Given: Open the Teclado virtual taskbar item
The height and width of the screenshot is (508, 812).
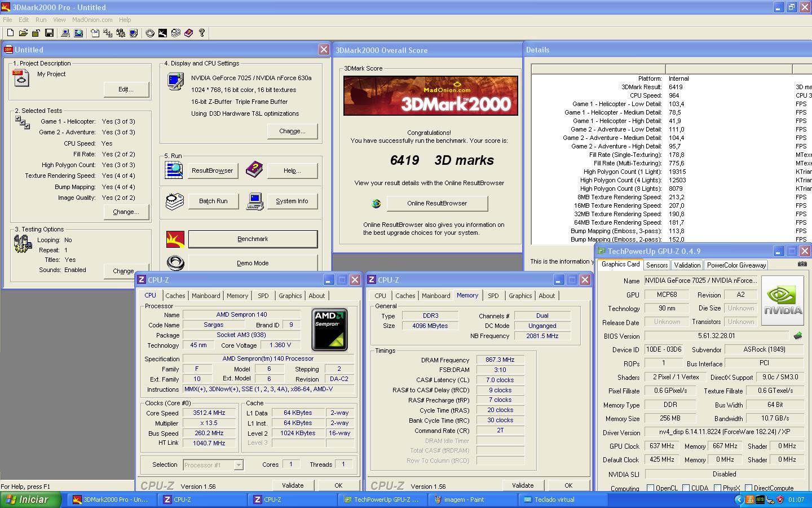Looking at the screenshot, I should tap(563, 500).
